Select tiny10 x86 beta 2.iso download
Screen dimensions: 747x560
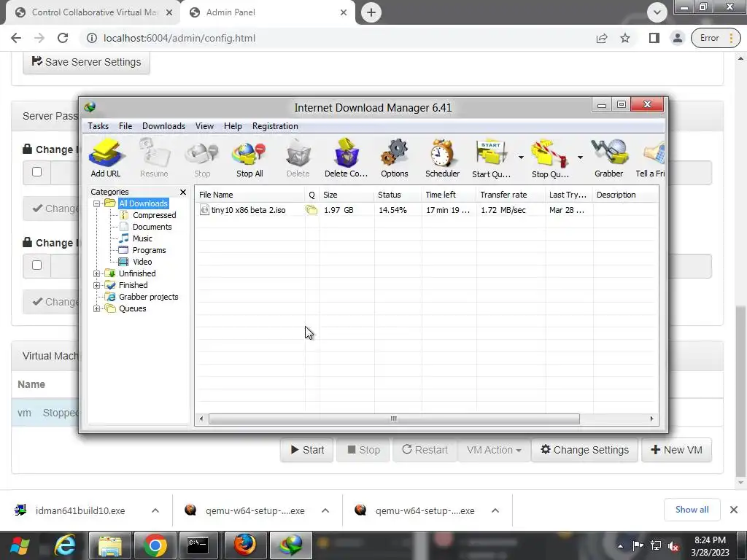pos(427,210)
